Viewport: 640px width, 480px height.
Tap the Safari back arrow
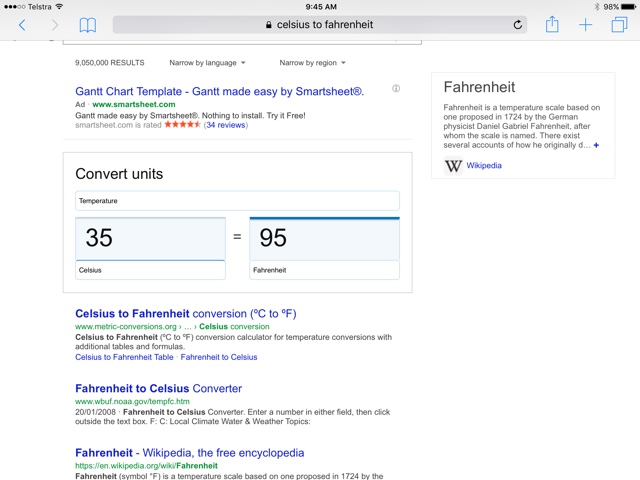coord(22,25)
